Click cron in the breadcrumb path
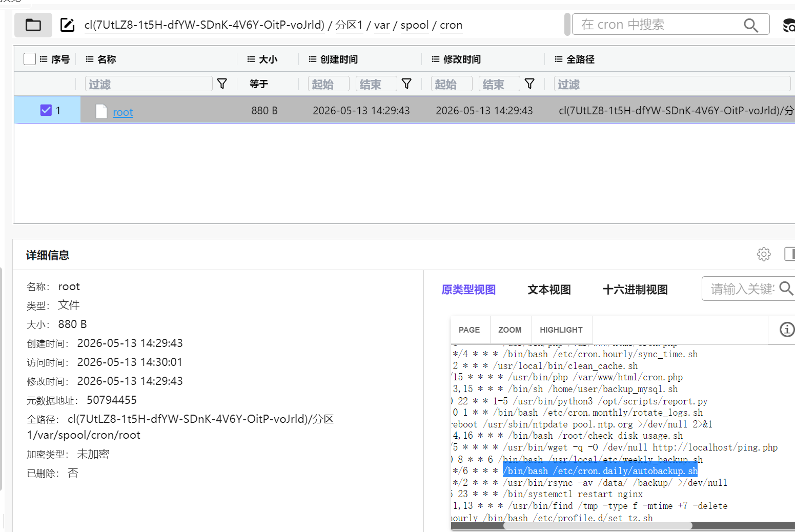795x532 pixels. (451, 25)
